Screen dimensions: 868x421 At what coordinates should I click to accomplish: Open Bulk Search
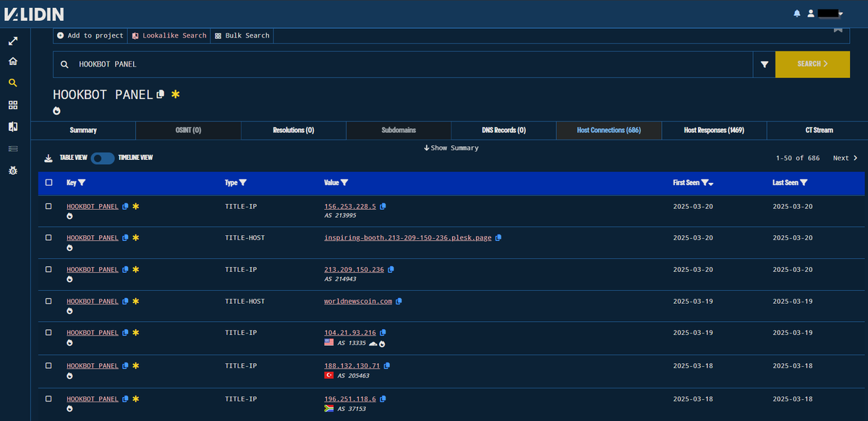[242, 35]
